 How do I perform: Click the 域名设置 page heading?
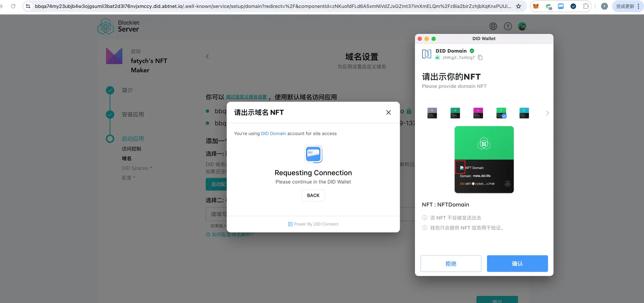click(x=362, y=57)
